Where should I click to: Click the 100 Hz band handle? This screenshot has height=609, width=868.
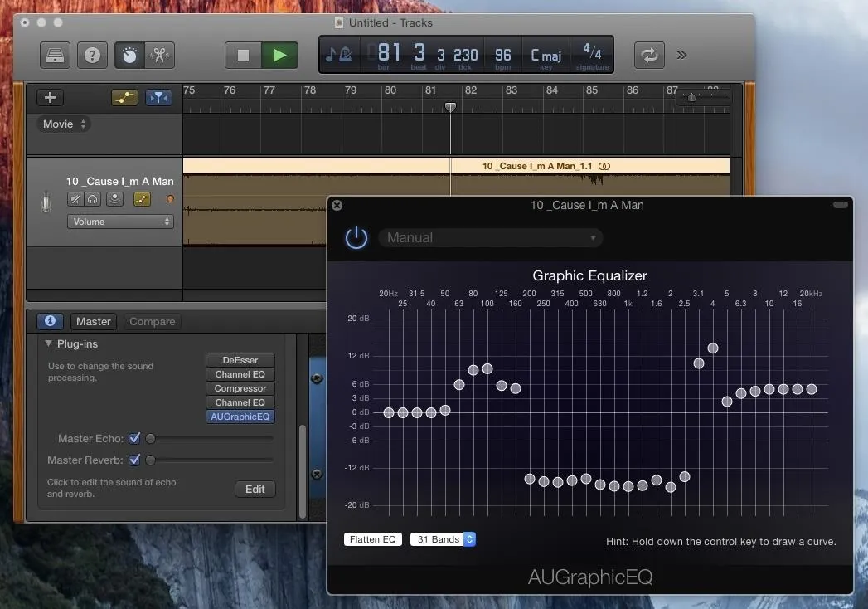point(487,368)
